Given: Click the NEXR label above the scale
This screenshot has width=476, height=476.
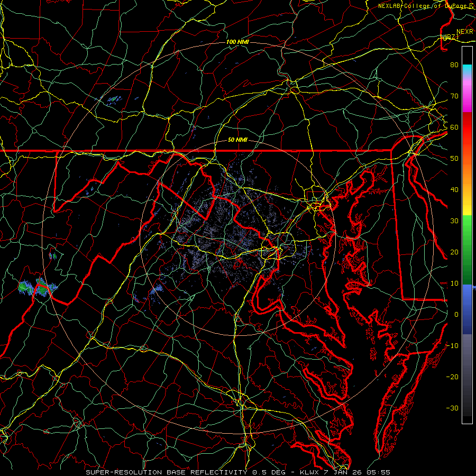Looking at the screenshot, I should pyautogui.click(x=465, y=32).
